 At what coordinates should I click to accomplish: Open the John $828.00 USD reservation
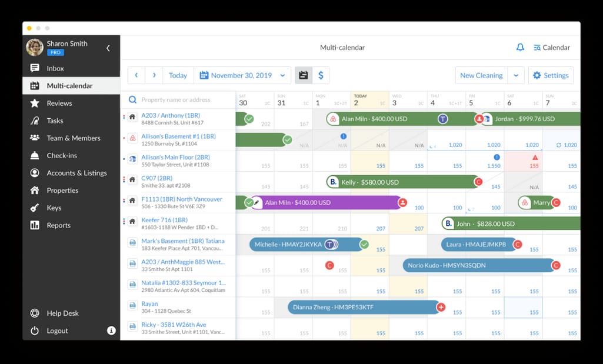point(511,223)
